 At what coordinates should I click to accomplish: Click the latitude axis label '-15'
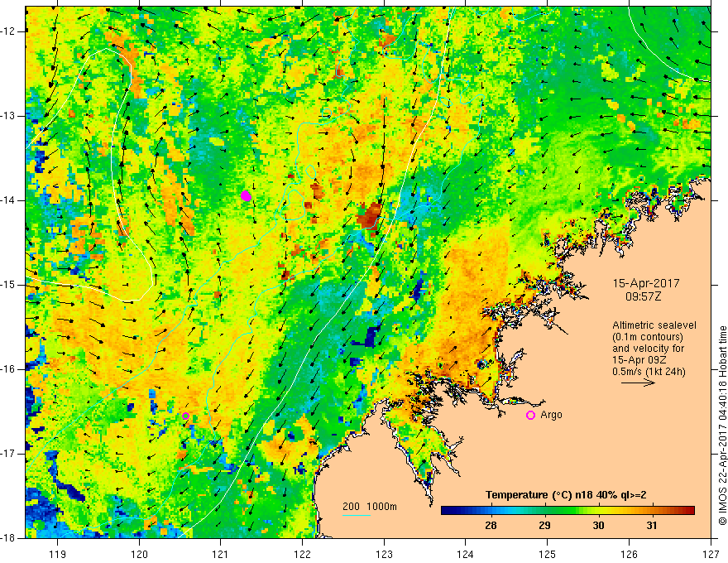tap(8, 285)
